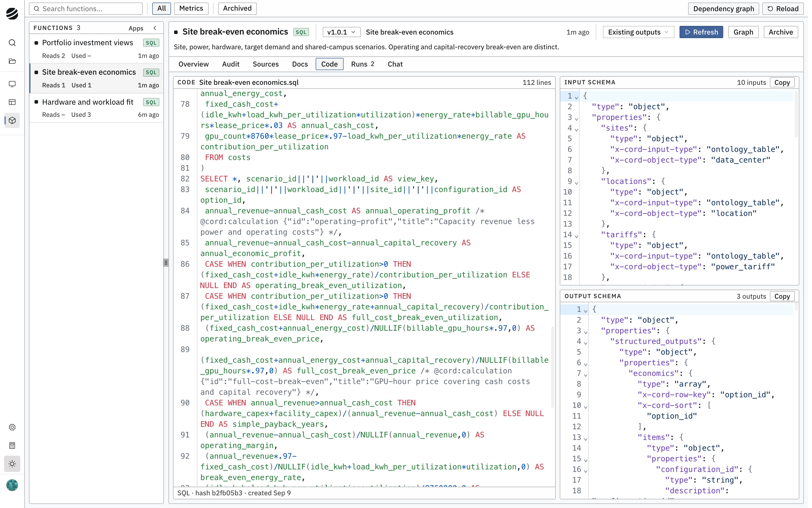Viewport: 812px width, 508px height.
Task: Select the Metrics filter
Action: [191, 8]
